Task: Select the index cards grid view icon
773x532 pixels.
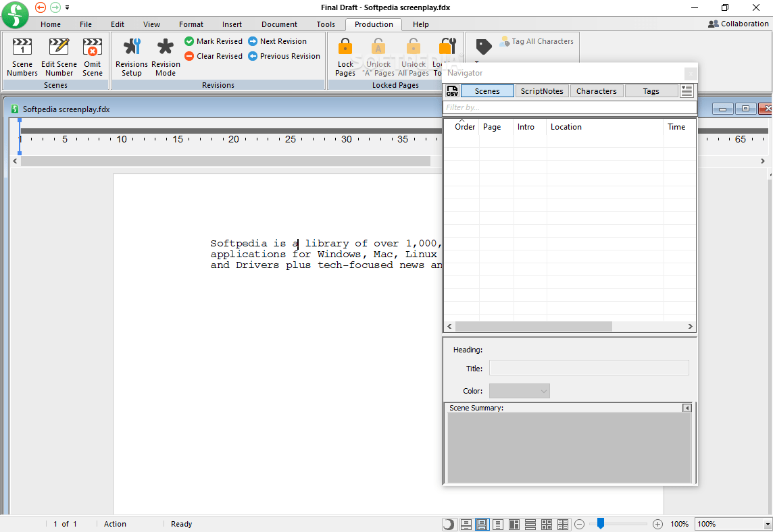Action: pyautogui.click(x=547, y=524)
